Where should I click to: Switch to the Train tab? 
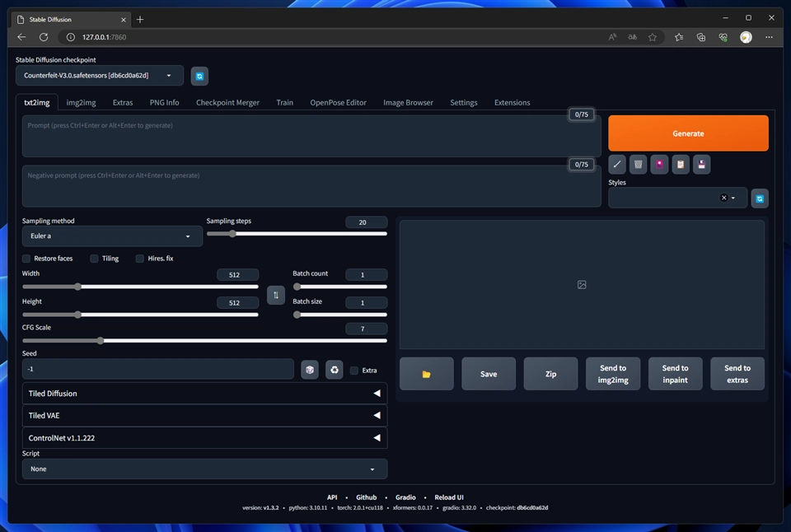tap(284, 102)
